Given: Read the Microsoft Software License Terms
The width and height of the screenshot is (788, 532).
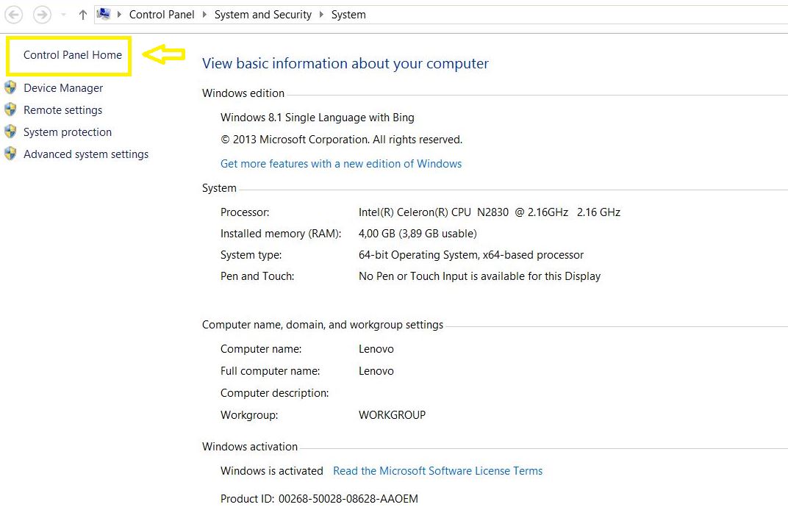Looking at the screenshot, I should click(437, 471).
